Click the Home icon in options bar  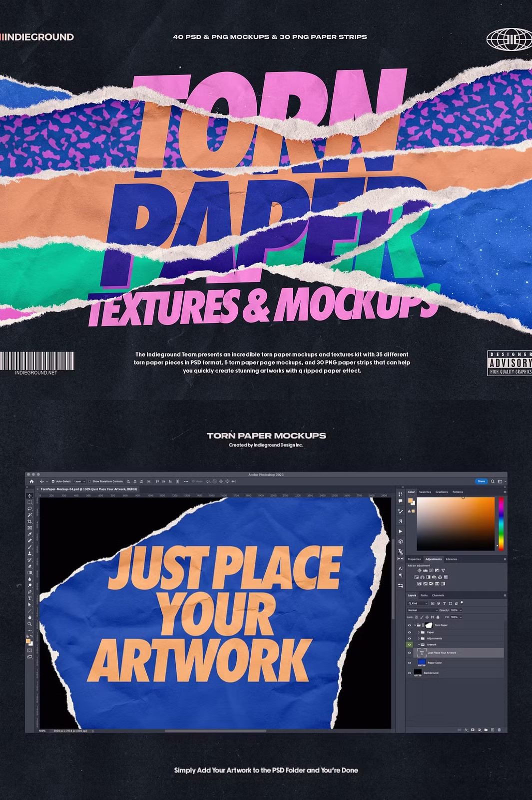click(31, 481)
